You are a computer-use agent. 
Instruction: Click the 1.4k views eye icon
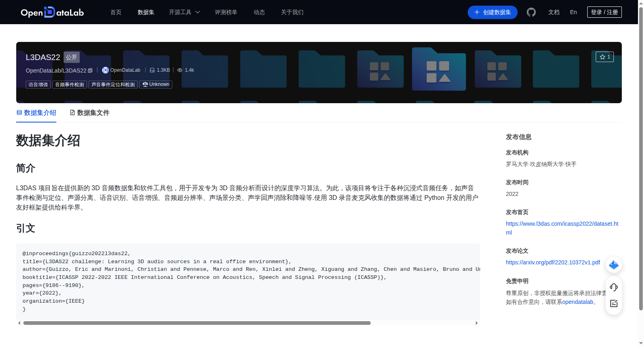tap(180, 70)
